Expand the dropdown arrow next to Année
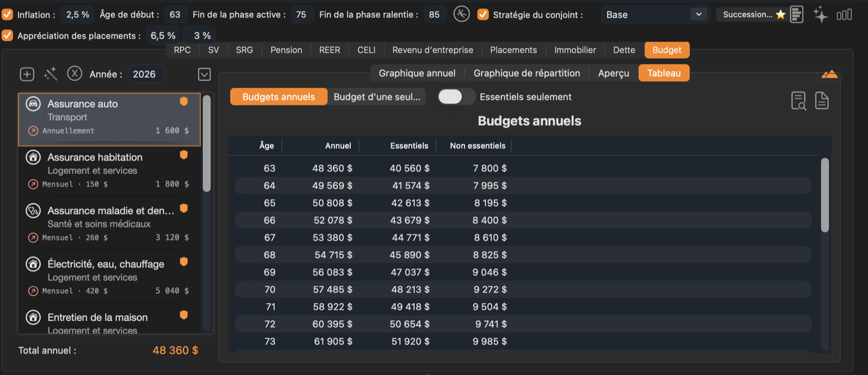 pos(204,74)
